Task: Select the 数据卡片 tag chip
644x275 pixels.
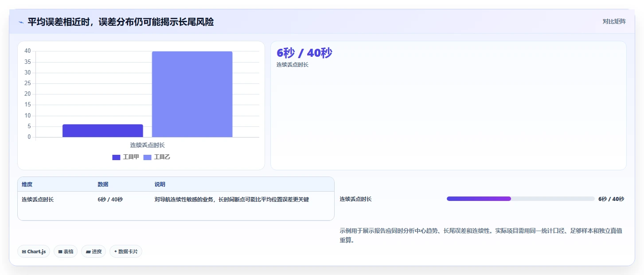Action: point(126,251)
